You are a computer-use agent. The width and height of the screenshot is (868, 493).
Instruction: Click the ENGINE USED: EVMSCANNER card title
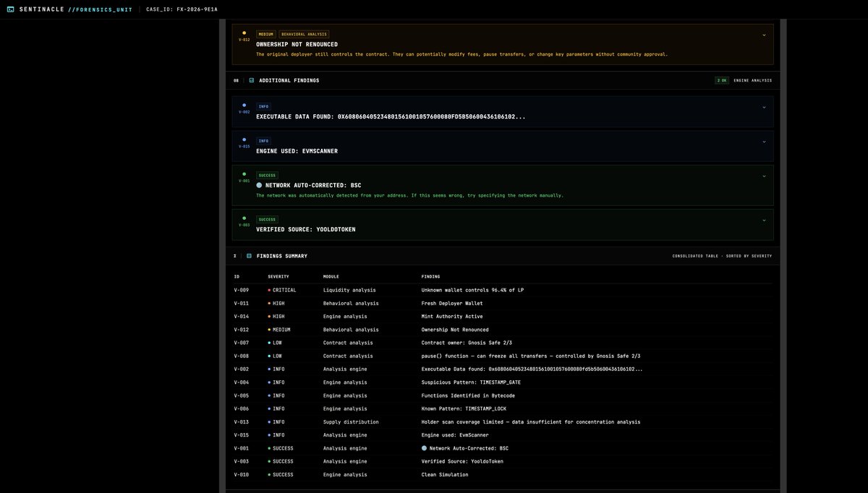tap(297, 151)
